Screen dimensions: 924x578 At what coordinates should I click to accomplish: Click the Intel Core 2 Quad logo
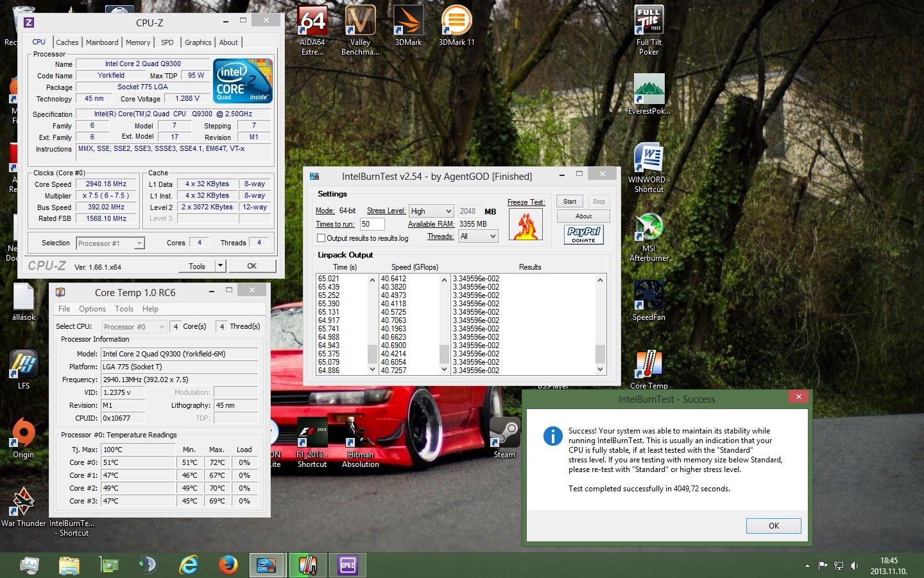tap(243, 81)
